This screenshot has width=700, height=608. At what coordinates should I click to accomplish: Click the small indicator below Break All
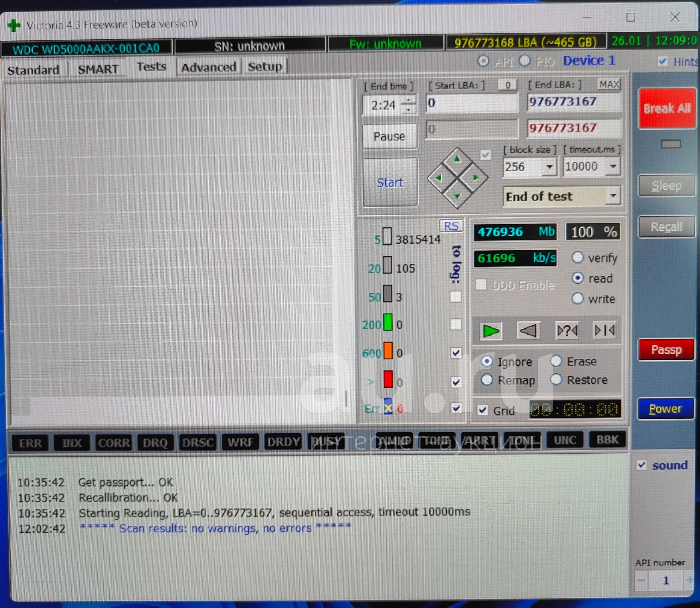tap(670, 144)
